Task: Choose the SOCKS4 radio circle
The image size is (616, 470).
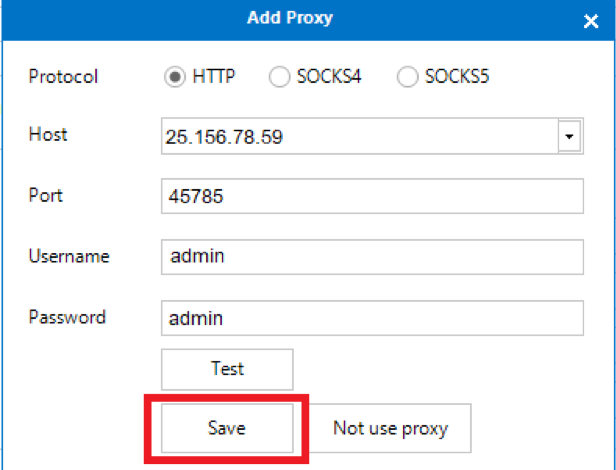Action: (279, 77)
